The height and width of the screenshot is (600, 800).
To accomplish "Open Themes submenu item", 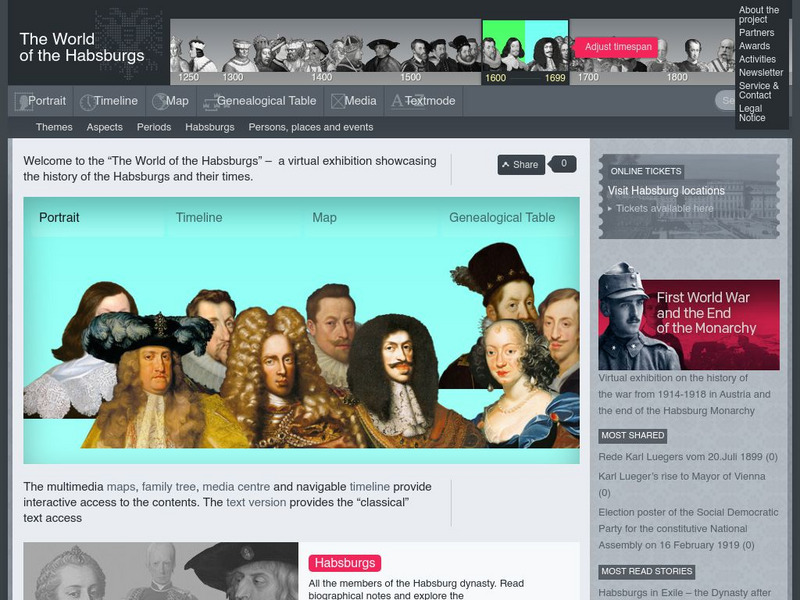I will (x=54, y=127).
